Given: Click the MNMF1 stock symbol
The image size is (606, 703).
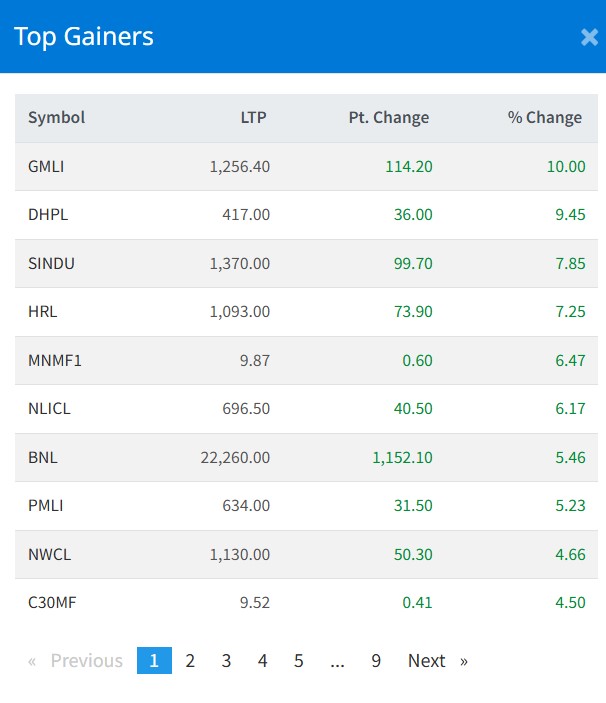Looking at the screenshot, I should pyautogui.click(x=55, y=360).
